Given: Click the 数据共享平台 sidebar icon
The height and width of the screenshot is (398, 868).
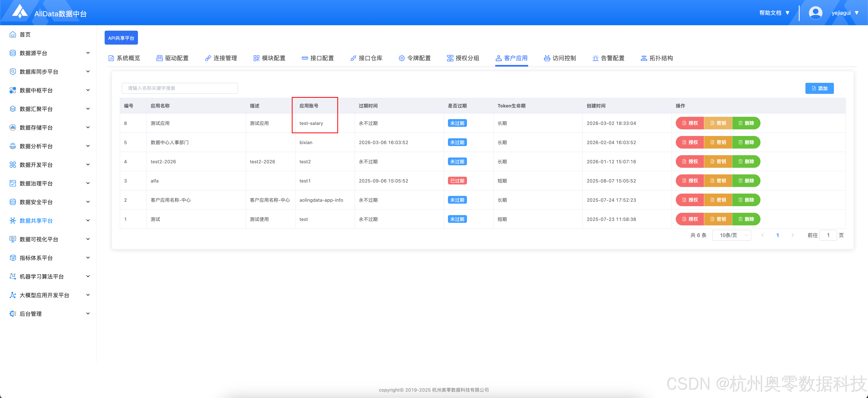Looking at the screenshot, I should 13,221.
